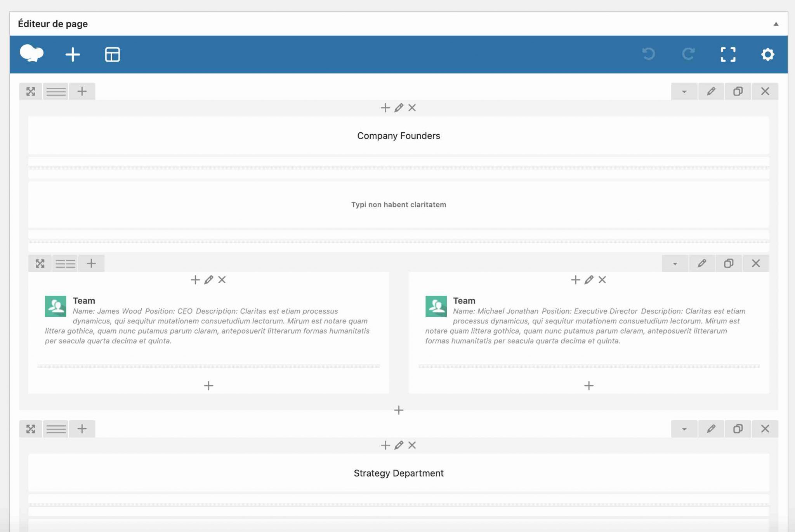
Task: Click the undo arrow icon
Action: 648,54
